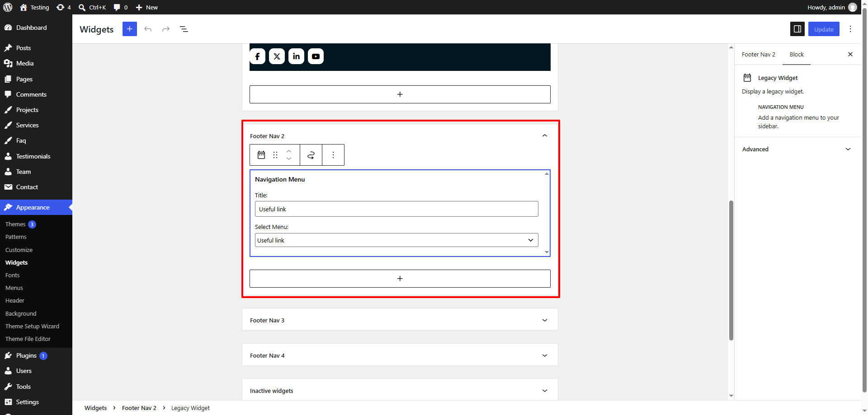Open the Ctrl+K search command

[92, 7]
